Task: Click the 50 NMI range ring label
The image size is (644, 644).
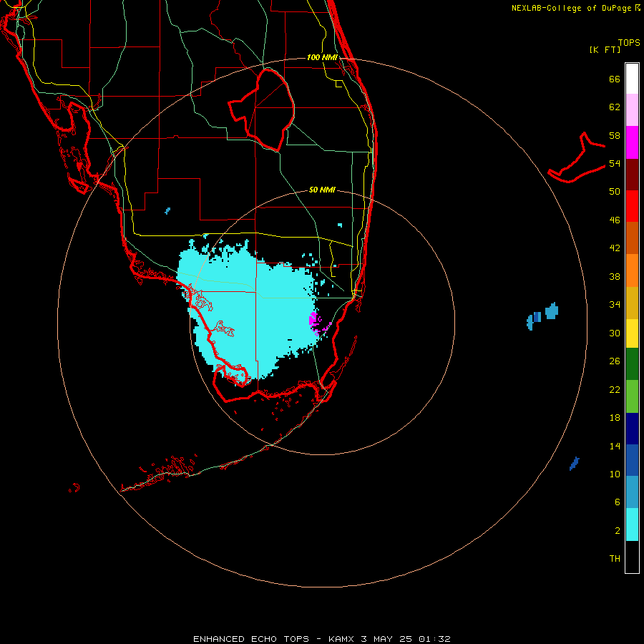Action: [x=322, y=190]
